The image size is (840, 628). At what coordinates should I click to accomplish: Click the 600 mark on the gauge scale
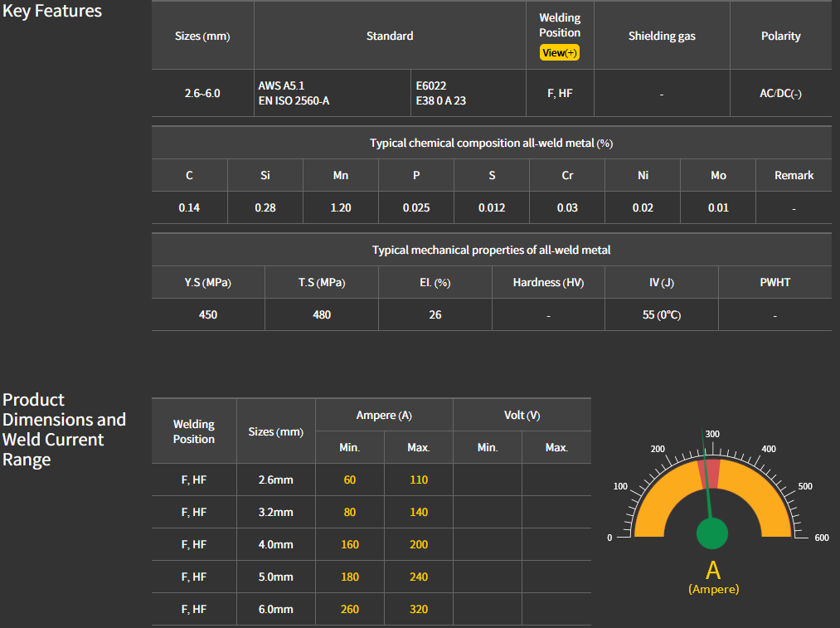tap(821, 538)
